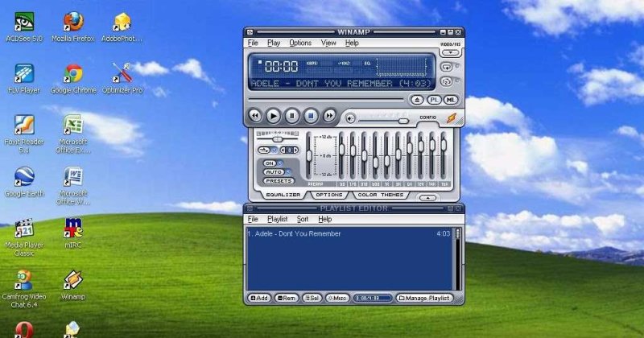Screen dimensions: 644x338
Task: Click the Stop playback button
Action: click(x=311, y=117)
